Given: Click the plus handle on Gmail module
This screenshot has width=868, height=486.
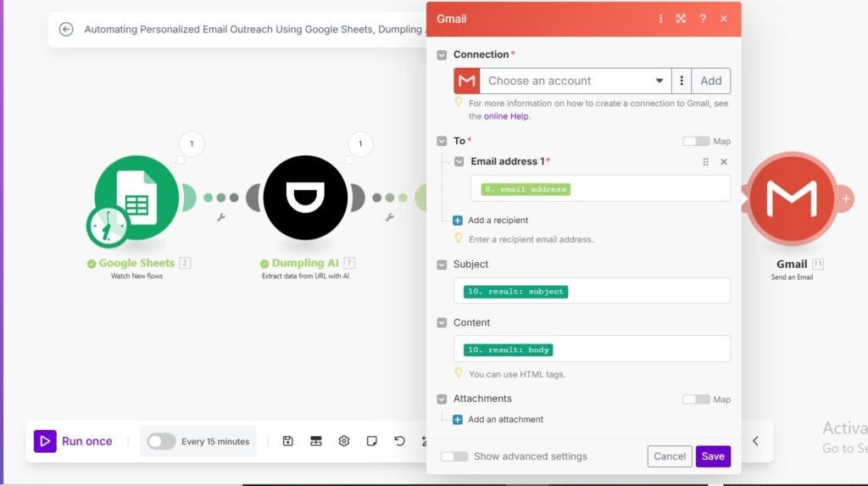Looking at the screenshot, I should click(x=846, y=198).
